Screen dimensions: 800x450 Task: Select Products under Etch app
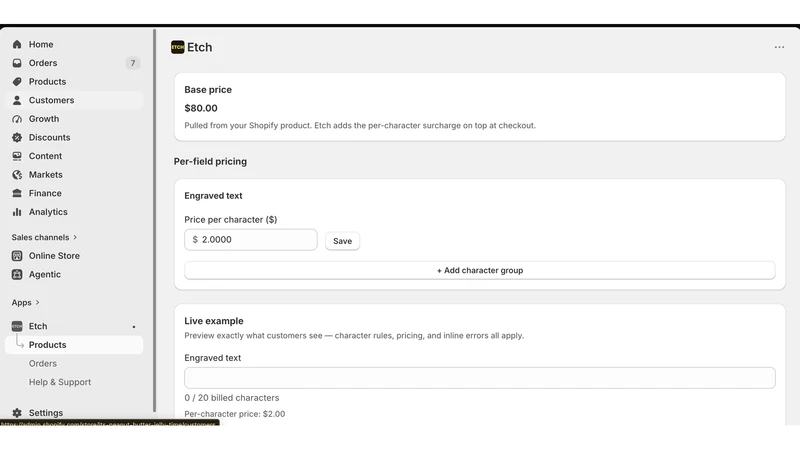74,345
